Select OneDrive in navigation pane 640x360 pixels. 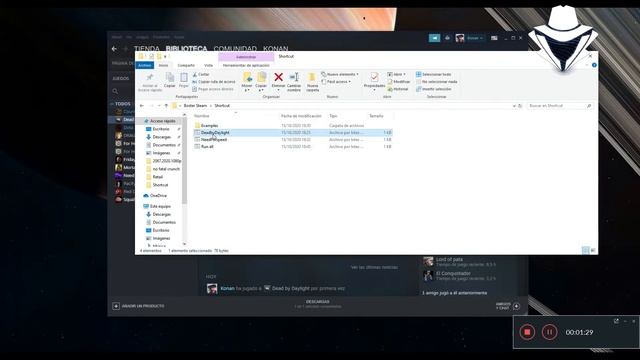click(x=158, y=196)
